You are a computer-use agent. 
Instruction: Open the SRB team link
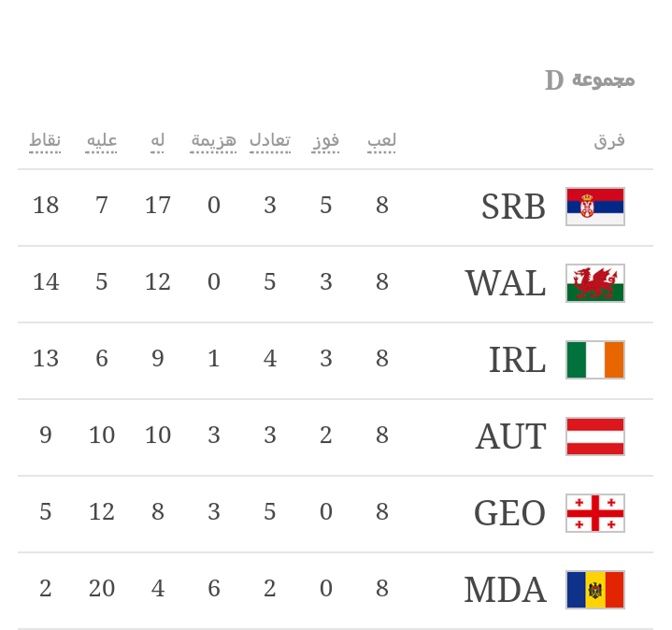tap(513, 207)
